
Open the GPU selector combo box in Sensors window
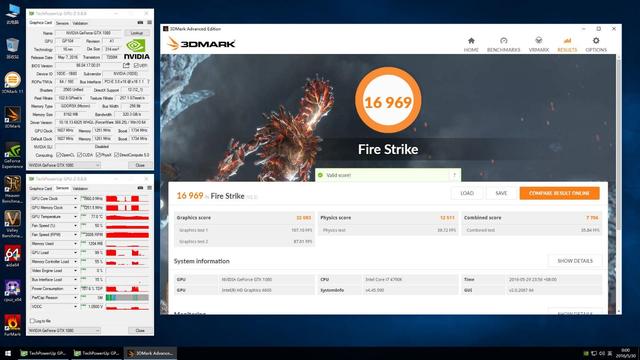pyautogui.click(x=64, y=330)
